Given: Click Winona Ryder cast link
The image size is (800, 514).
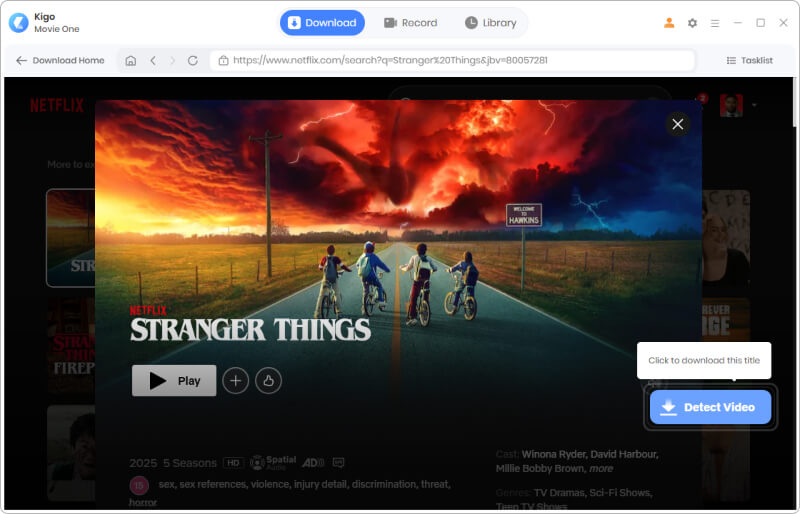Looking at the screenshot, I should (x=553, y=454).
